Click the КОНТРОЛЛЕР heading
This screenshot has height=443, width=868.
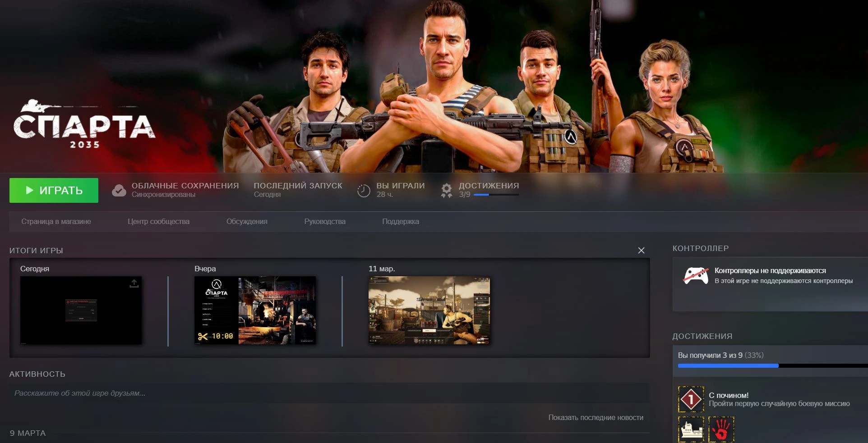(701, 248)
